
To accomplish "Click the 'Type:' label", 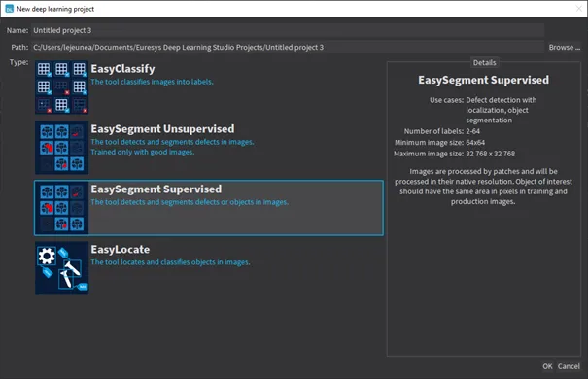I will point(18,62).
